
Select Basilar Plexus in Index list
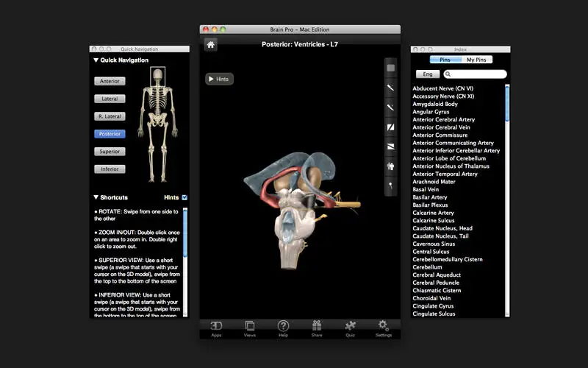coord(430,205)
